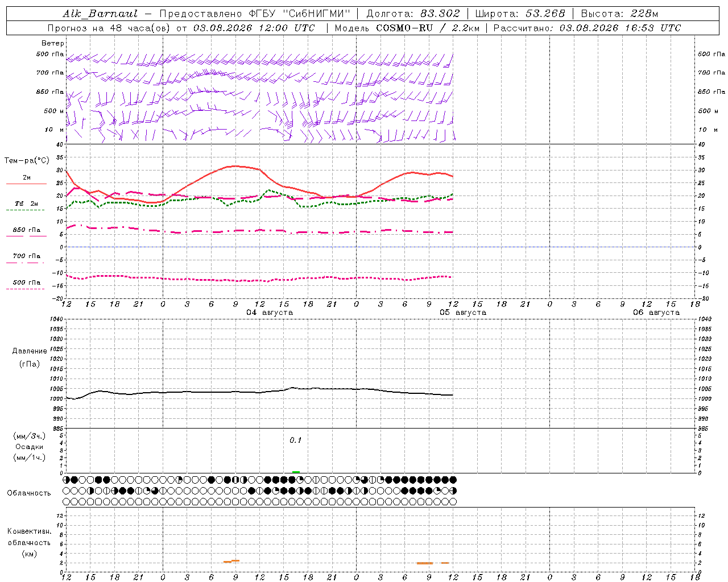The width and height of the screenshot is (728, 582).
Task: Select the Td 2м legend entry
Action: tap(26, 203)
